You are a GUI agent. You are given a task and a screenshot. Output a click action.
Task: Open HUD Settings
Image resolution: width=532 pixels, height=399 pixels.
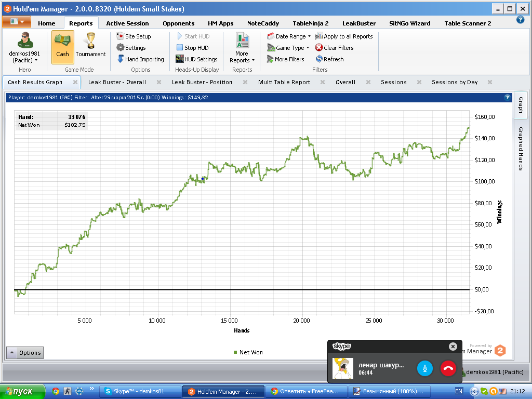196,59
